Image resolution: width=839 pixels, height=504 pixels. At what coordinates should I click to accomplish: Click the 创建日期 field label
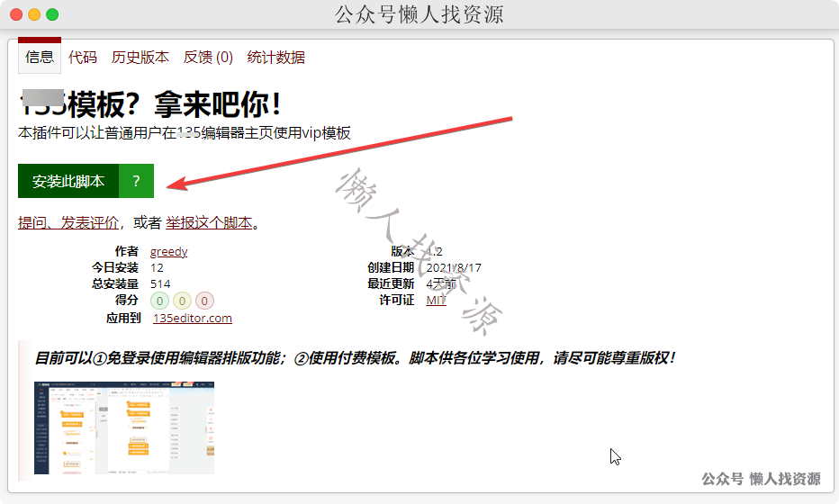pos(391,268)
